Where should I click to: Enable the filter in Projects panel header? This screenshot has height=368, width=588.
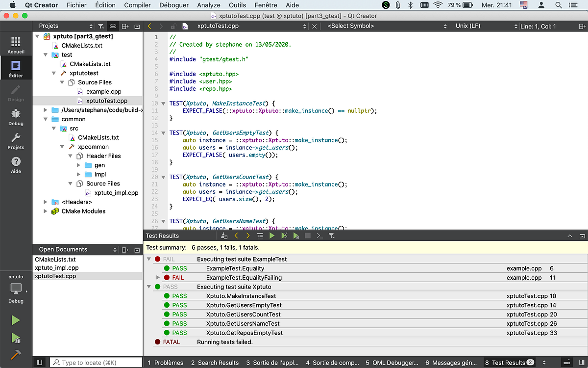pos(101,26)
